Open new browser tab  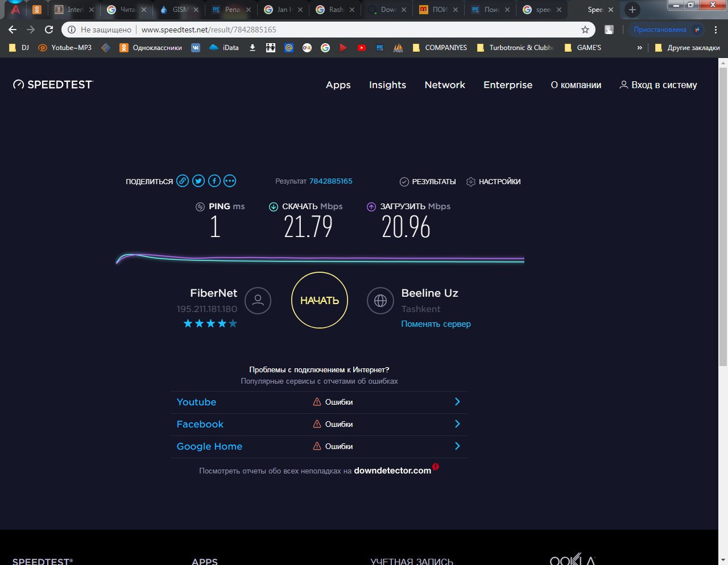[632, 10]
